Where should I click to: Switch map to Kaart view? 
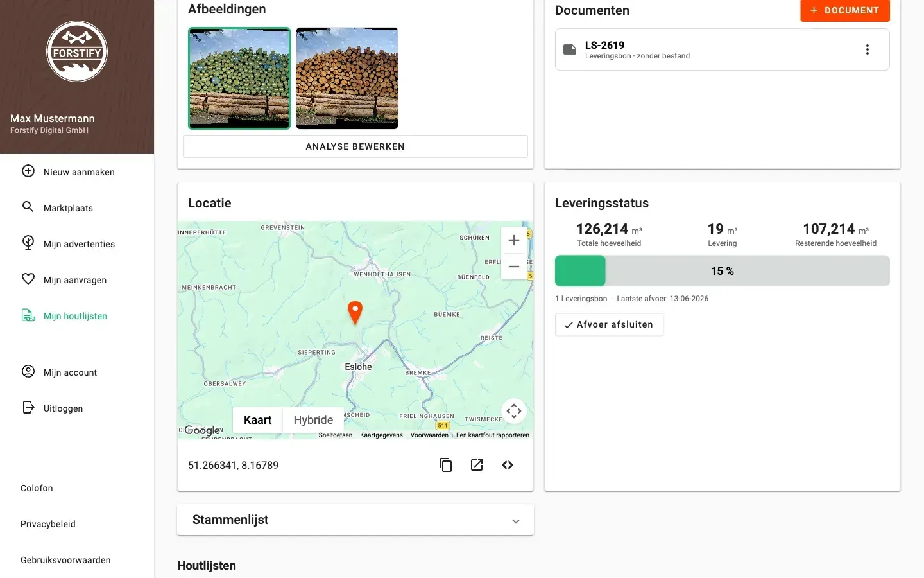tap(258, 420)
